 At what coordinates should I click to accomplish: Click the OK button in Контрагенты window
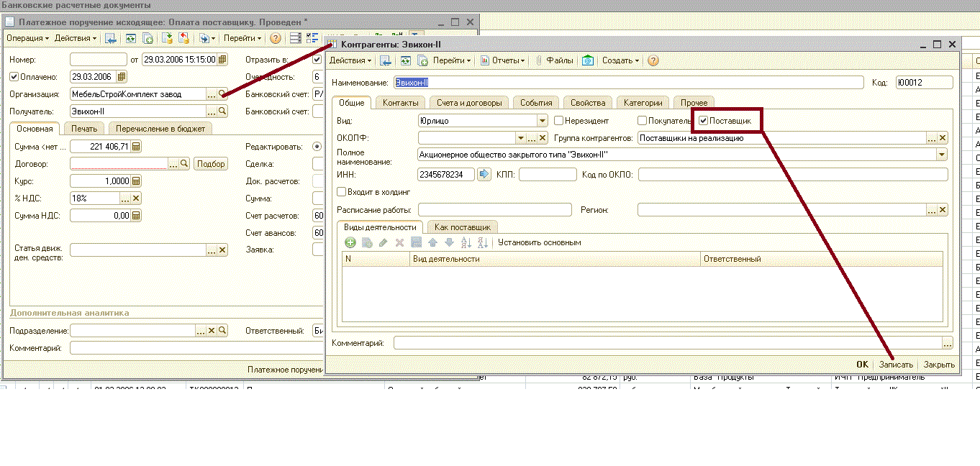[x=862, y=365]
